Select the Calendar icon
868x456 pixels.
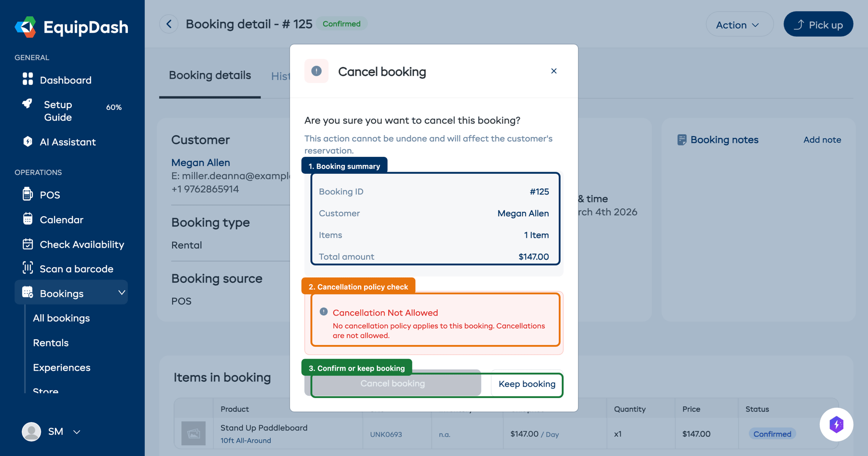tap(28, 220)
